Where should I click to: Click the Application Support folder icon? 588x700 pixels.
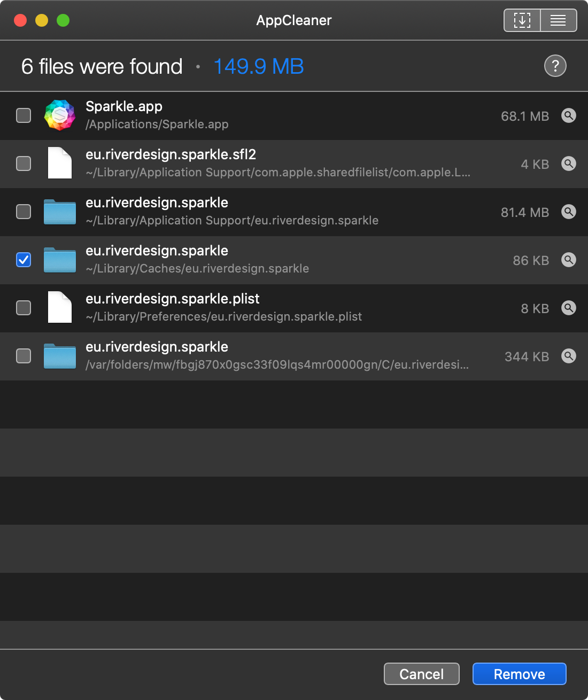click(60, 212)
